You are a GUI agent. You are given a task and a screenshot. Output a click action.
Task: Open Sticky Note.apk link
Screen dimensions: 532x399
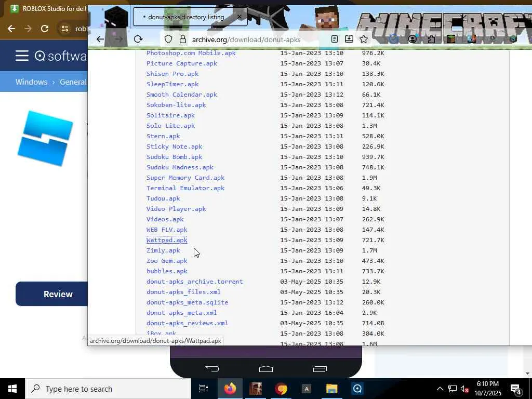click(x=175, y=147)
